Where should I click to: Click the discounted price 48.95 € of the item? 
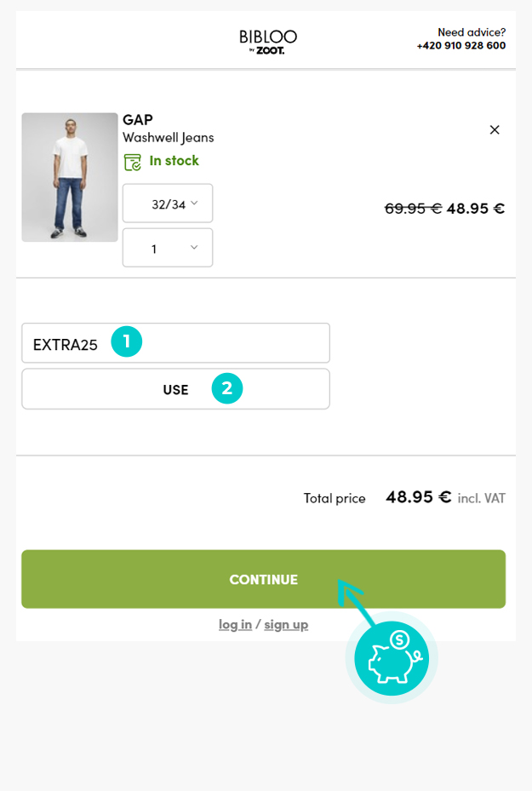[x=475, y=208]
